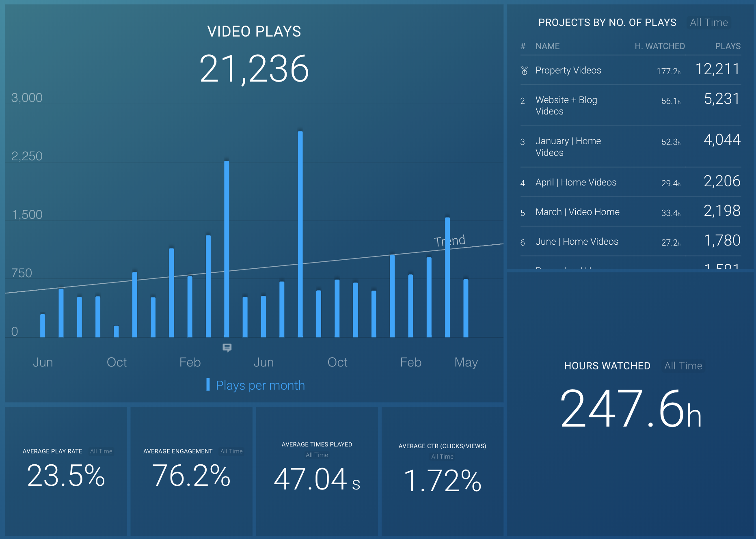Open the Website + Blog Videos row
756x539 pixels.
tap(631, 106)
